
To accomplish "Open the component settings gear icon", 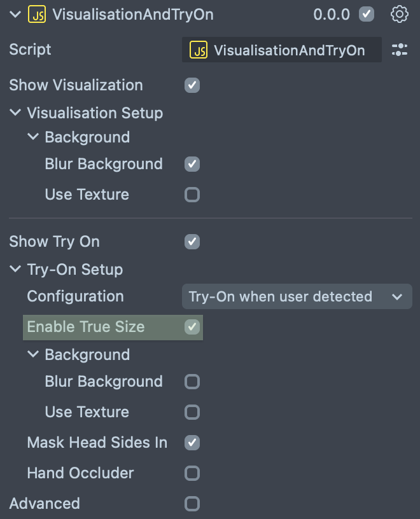I will (399, 14).
